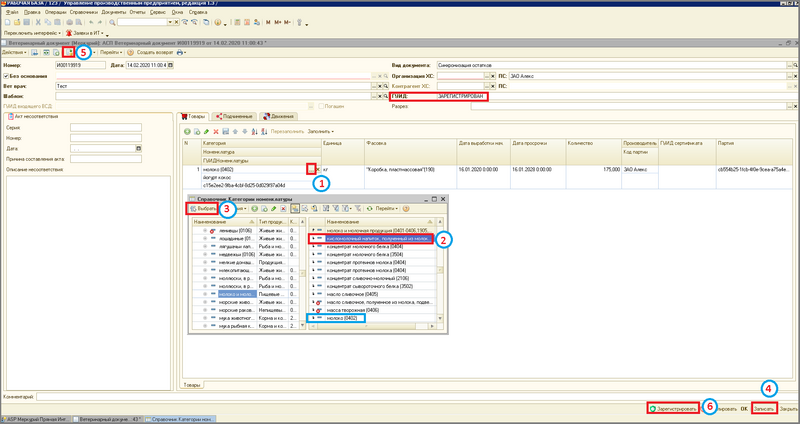800x424 pixels.
Task: Switch to the Движения tab
Action: [279, 116]
